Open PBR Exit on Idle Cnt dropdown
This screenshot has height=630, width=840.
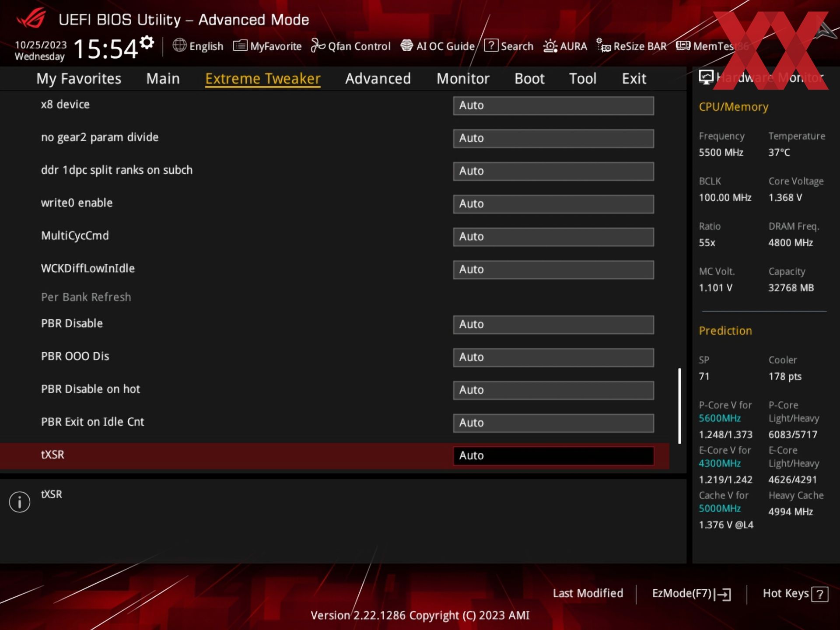(553, 423)
